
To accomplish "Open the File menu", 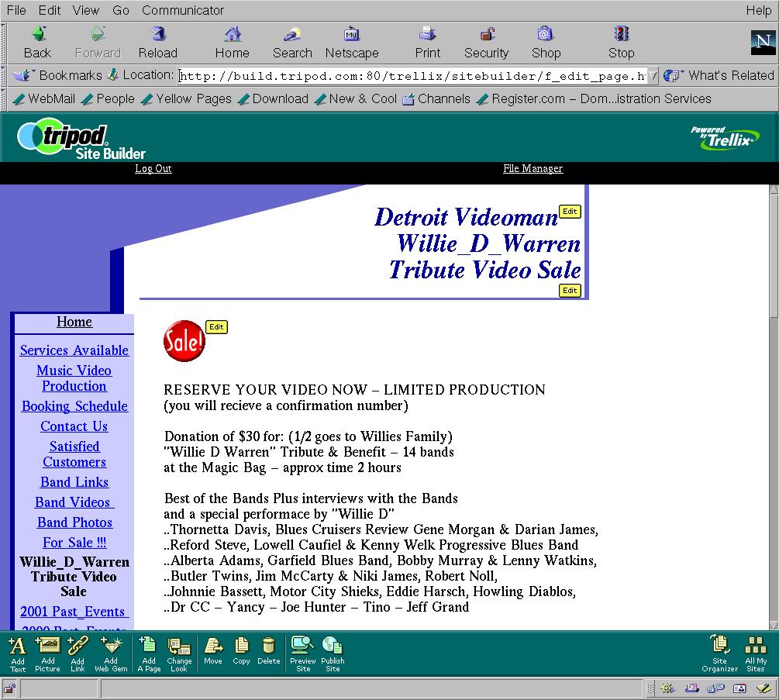I will (16, 10).
